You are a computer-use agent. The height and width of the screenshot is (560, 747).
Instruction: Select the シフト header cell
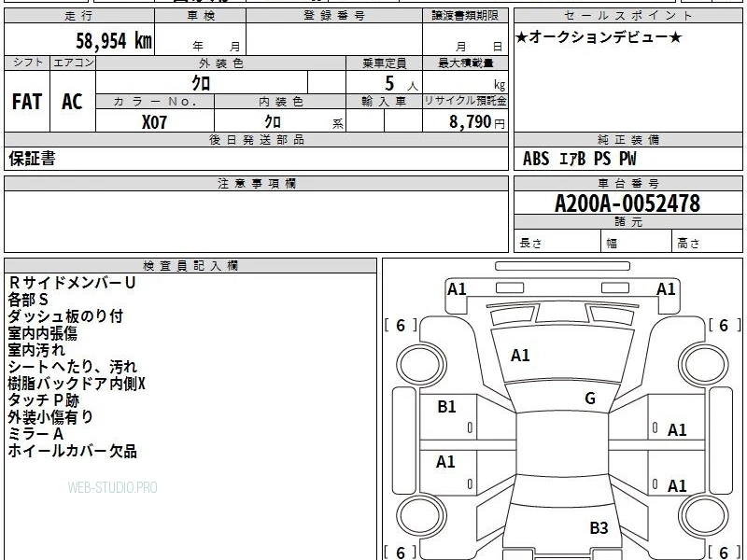tap(27, 63)
